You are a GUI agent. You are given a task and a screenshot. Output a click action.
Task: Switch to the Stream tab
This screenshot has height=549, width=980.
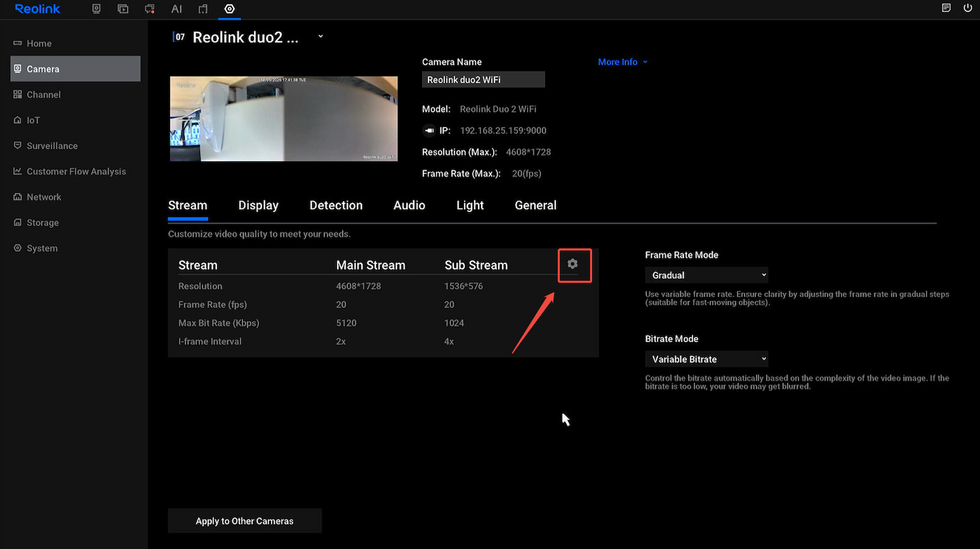coord(188,206)
